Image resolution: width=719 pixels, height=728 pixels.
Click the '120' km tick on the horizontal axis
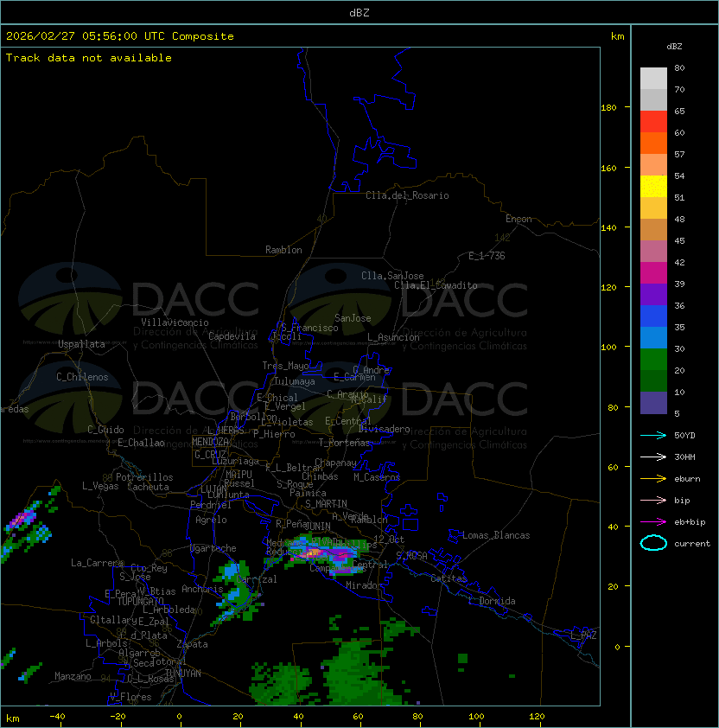pos(537,717)
